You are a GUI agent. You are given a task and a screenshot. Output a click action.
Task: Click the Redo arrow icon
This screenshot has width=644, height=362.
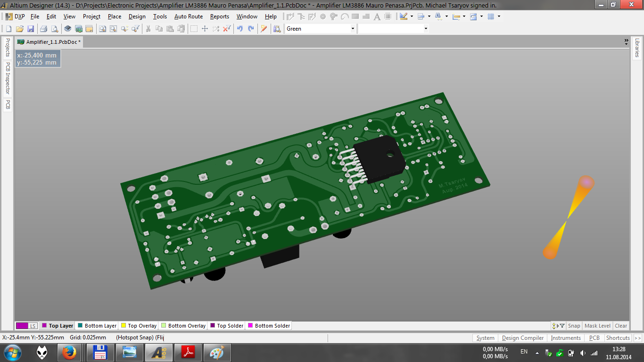pos(251,29)
